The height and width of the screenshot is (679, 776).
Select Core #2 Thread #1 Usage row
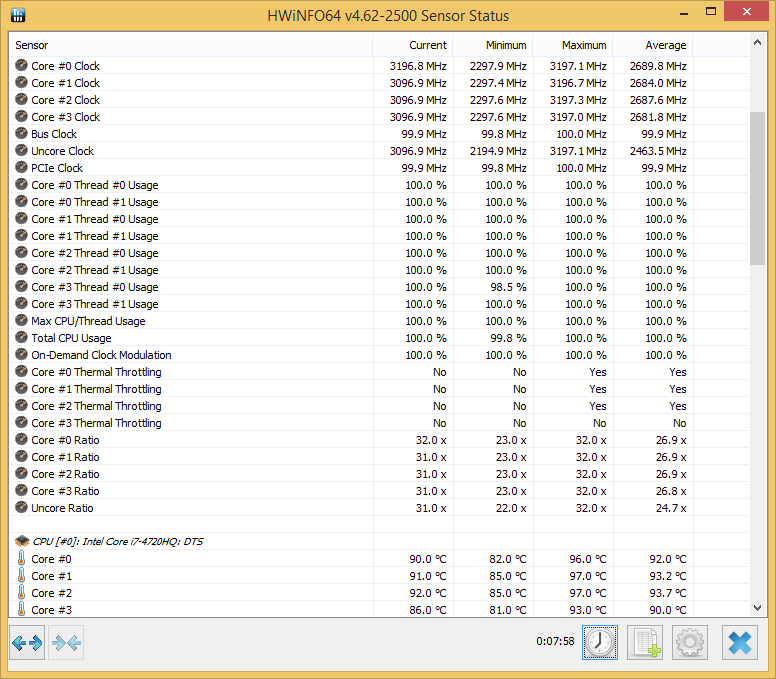[379, 270]
